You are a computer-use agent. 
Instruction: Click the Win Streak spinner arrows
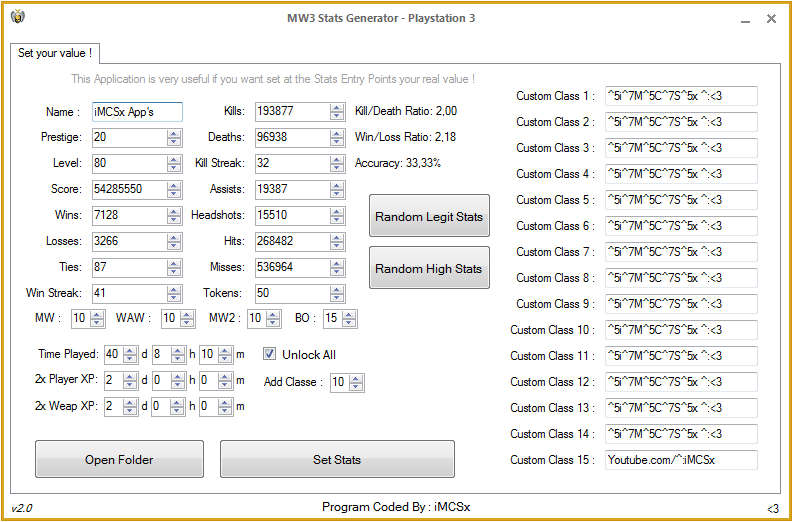coord(173,293)
